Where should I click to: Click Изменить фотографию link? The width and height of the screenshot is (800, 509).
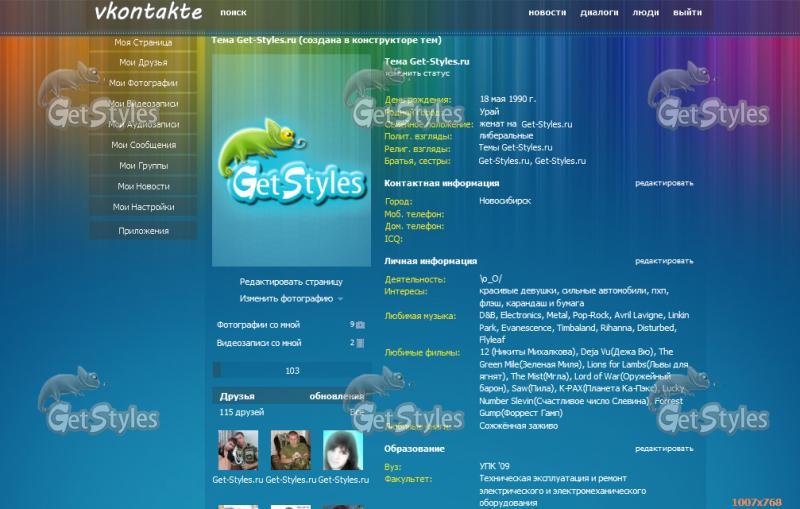tap(286, 299)
